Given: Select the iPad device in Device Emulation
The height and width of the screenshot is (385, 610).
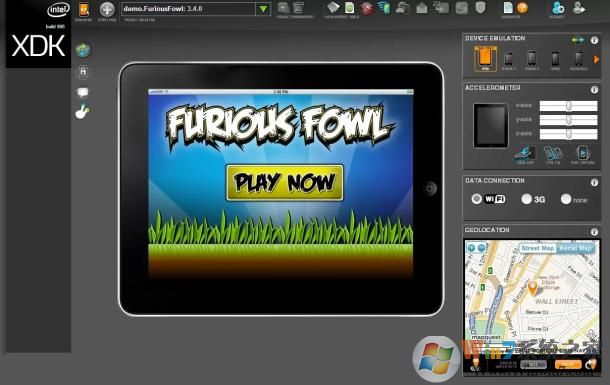Looking at the screenshot, I should pos(485,59).
